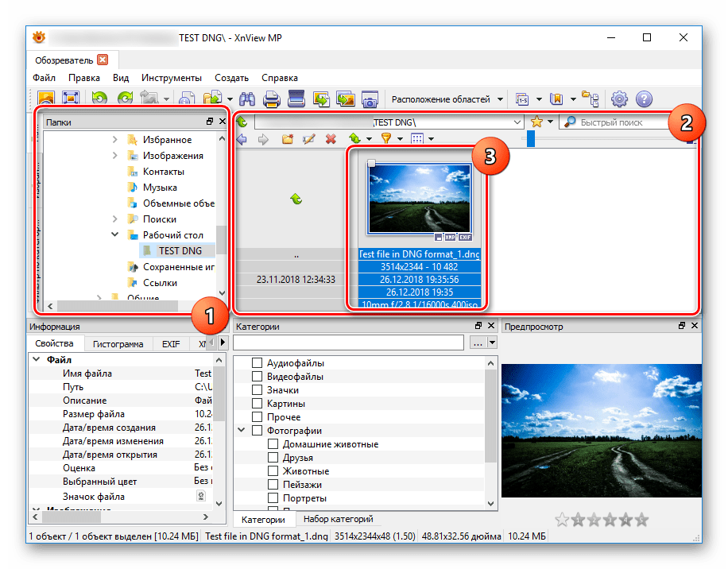Click the camera screen capture icon

click(369, 99)
